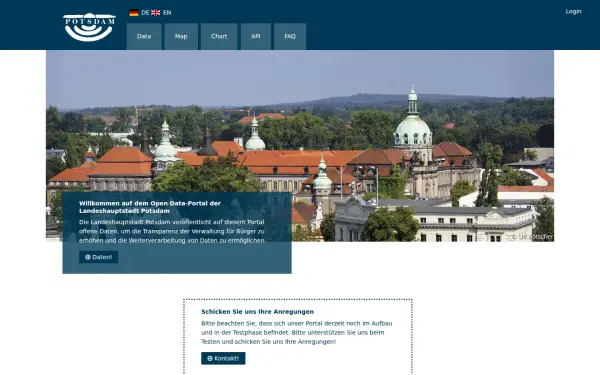Viewport: 600px width, 375px height.
Task: Click the German flag icon
Action: pyautogui.click(x=134, y=13)
